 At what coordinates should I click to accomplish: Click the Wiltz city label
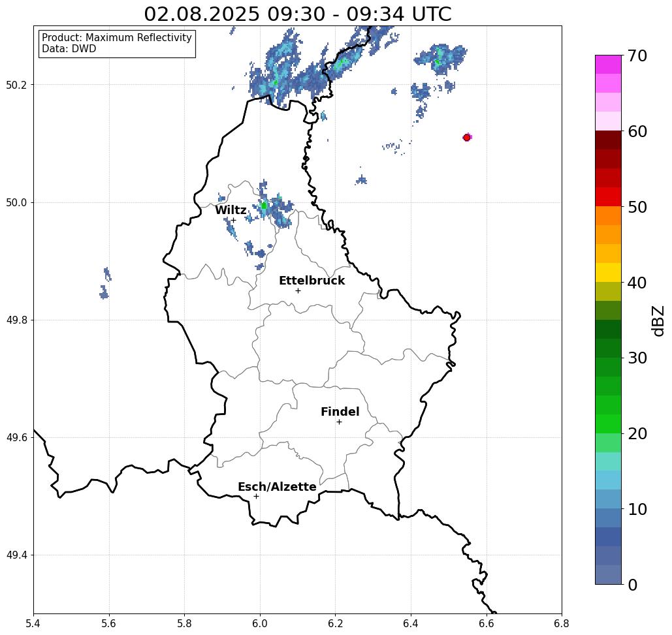[x=231, y=209]
